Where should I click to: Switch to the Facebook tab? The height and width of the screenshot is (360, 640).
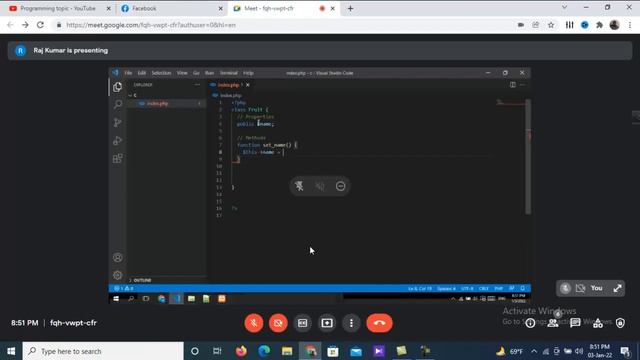click(x=144, y=8)
